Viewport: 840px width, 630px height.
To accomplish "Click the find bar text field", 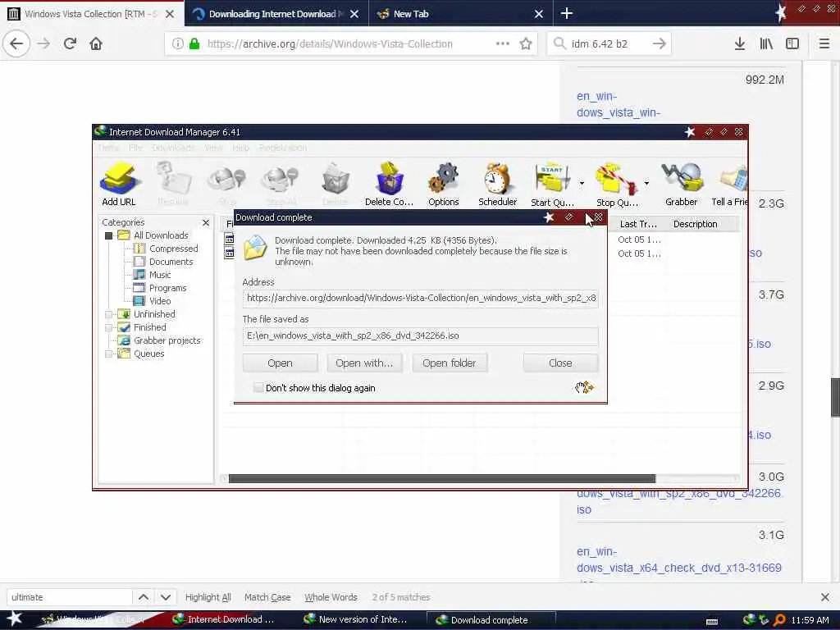I will [x=70, y=597].
